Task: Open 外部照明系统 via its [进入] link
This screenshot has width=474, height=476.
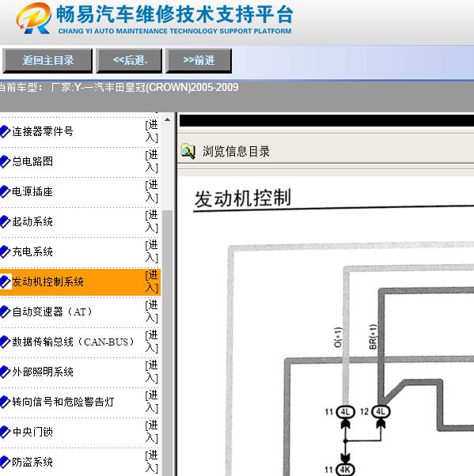Action: [152, 372]
